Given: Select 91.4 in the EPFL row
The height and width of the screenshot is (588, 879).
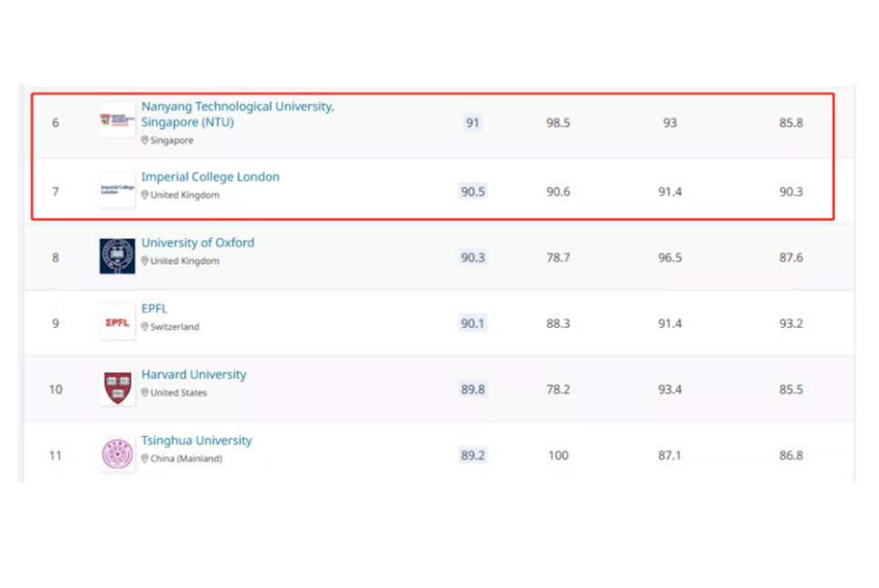Looking at the screenshot, I should pyautogui.click(x=669, y=323).
